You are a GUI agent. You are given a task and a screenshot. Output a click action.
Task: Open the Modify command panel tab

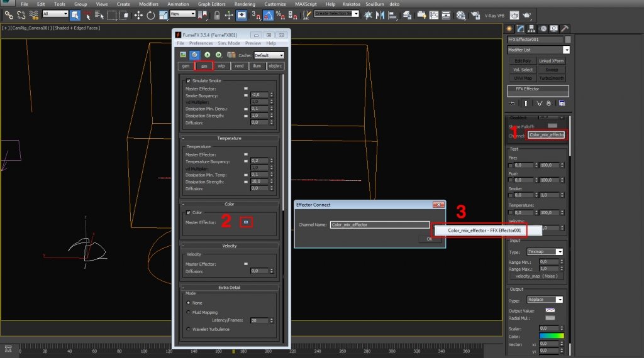(521, 29)
